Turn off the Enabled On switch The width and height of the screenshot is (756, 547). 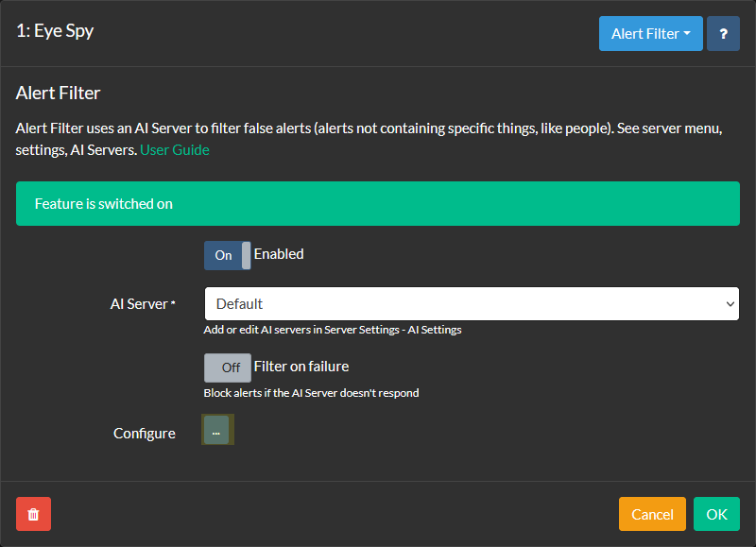click(x=227, y=255)
